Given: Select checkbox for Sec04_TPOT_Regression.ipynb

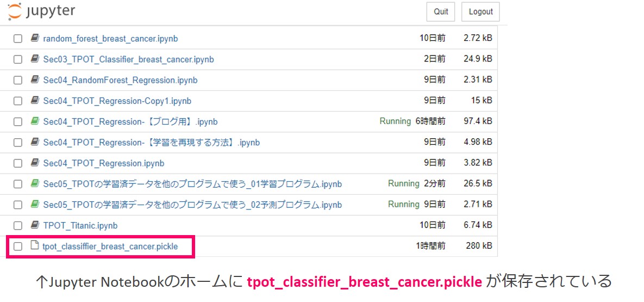Looking at the screenshot, I should point(17,163).
